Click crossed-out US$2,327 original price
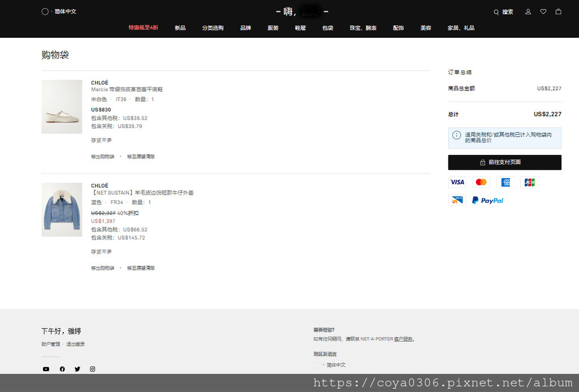 [x=103, y=213]
